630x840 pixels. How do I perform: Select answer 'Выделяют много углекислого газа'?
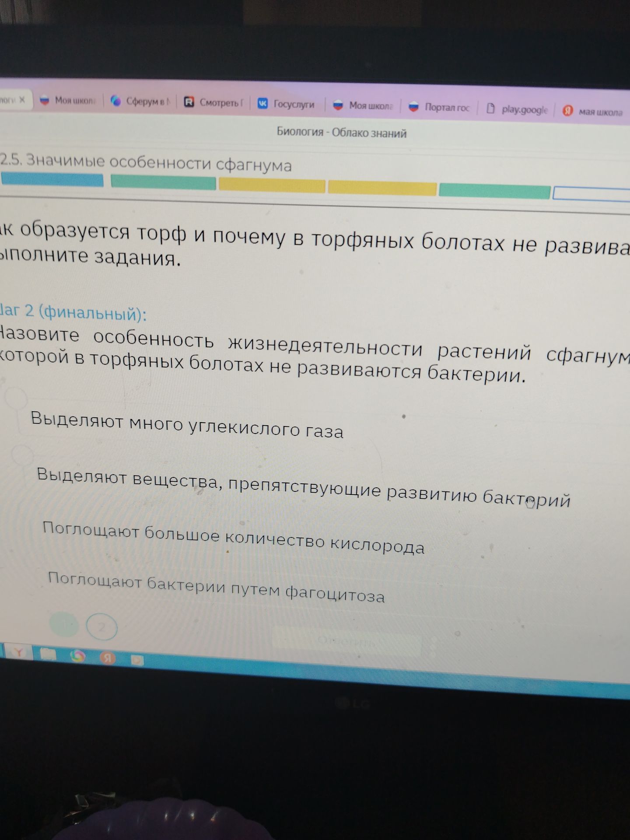point(187,425)
